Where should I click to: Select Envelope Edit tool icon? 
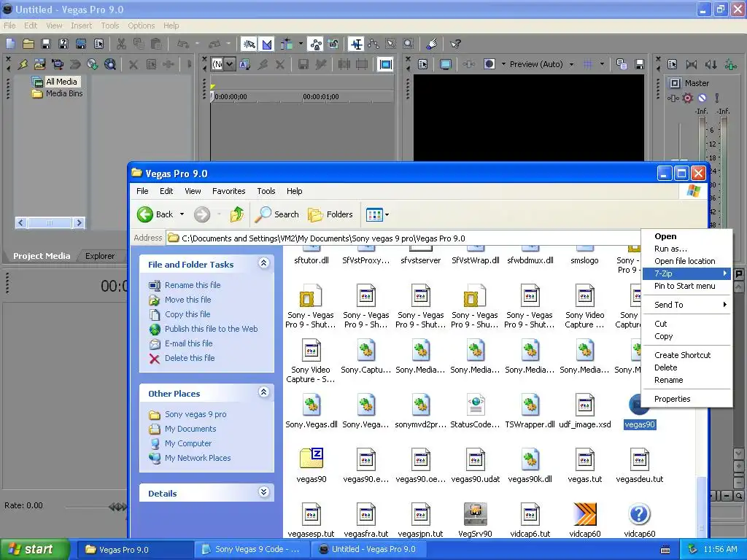pyautogui.click(x=373, y=44)
